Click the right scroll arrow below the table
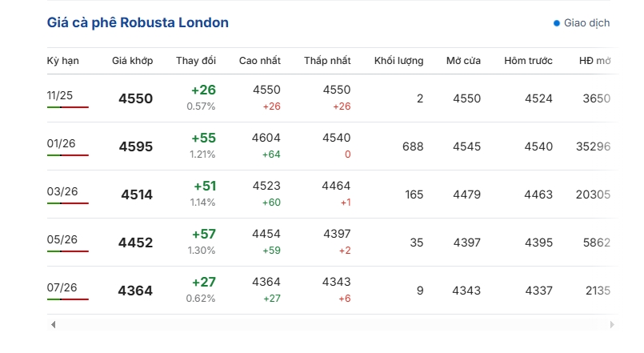This screenshot has width=644, height=353. [612, 324]
